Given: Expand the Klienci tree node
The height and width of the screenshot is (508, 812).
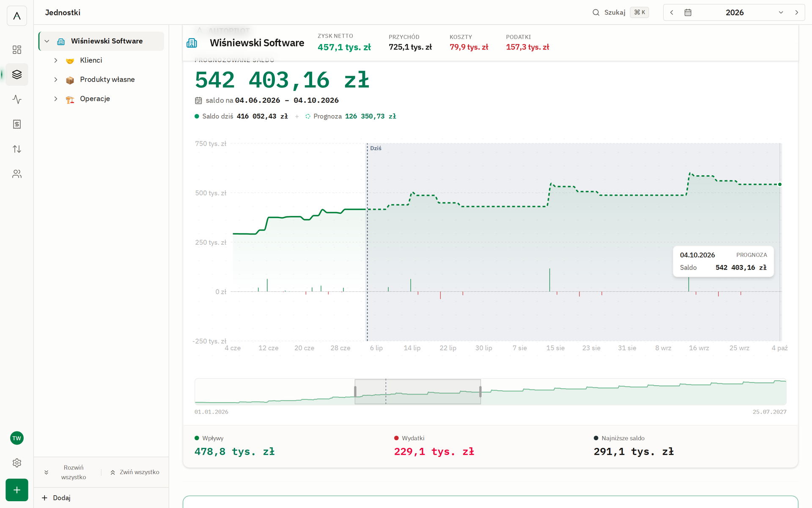Looking at the screenshot, I should coord(55,61).
